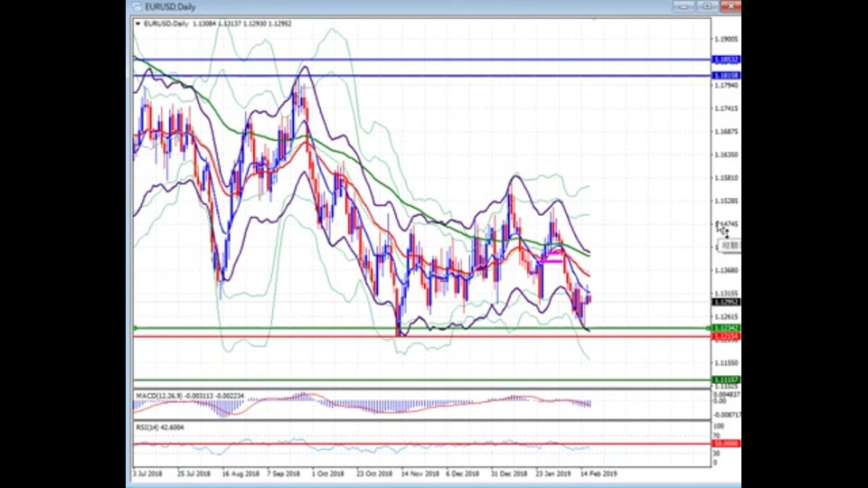The image size is (868, 488).
Task: Click the 1.16875 price axis value
Action: point(726,132)
